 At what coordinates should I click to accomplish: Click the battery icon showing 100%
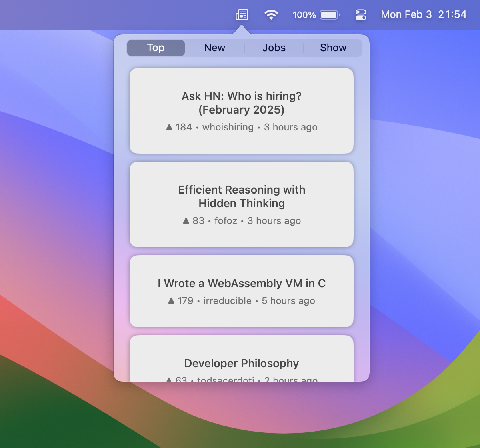(x=329, y=14)
